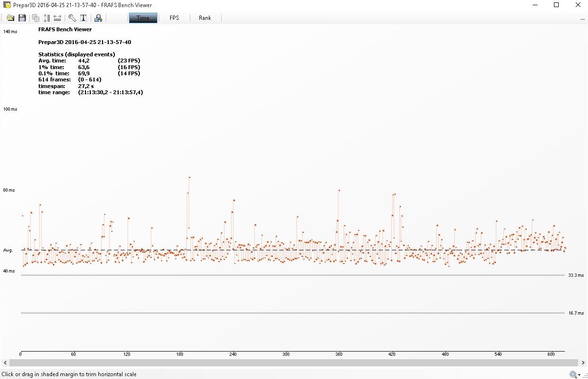This screenshot has height=379, width=588.
Task: Switch to the Rank view tab
Action: pos(205,18)
